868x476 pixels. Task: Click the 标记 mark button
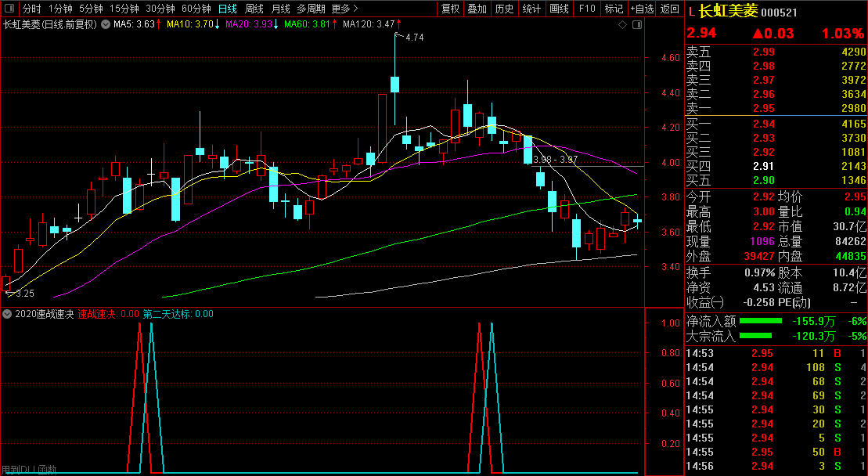(x=614, y=9)
